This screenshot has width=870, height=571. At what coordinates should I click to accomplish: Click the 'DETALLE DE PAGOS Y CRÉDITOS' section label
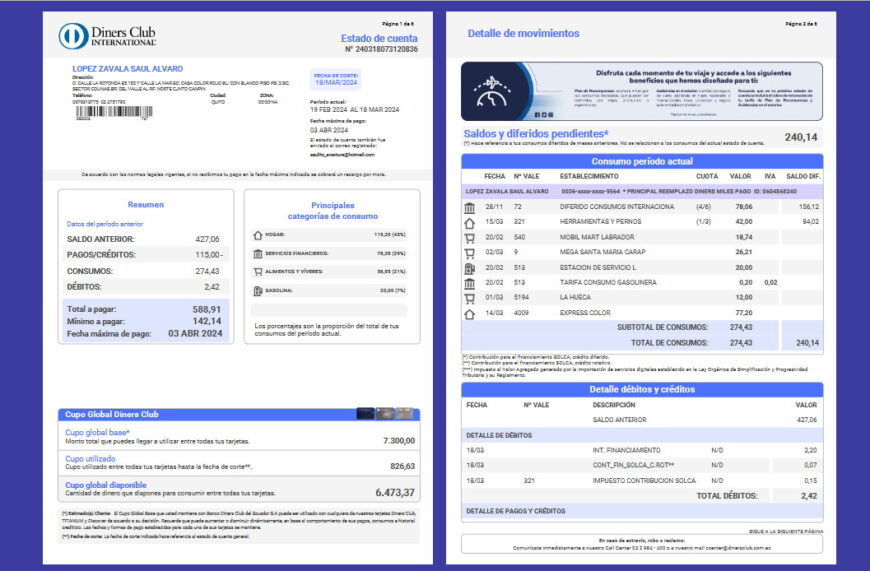(515, 511)
